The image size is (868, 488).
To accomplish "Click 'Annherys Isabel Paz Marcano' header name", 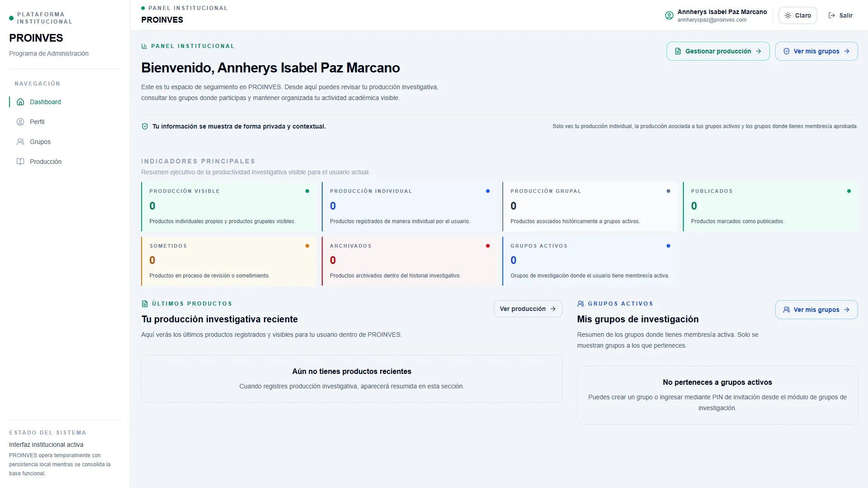I will 722,12.
